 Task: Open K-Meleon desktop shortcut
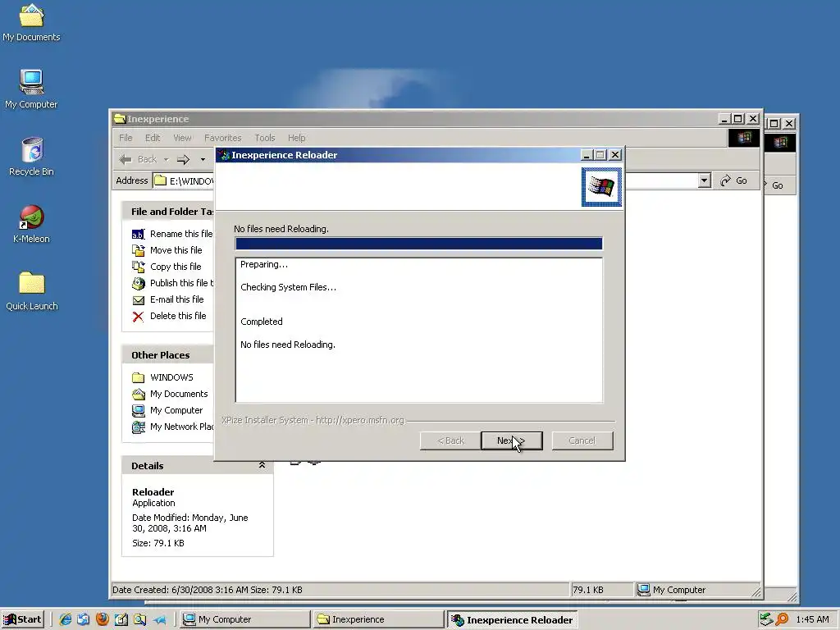point(32,224)
